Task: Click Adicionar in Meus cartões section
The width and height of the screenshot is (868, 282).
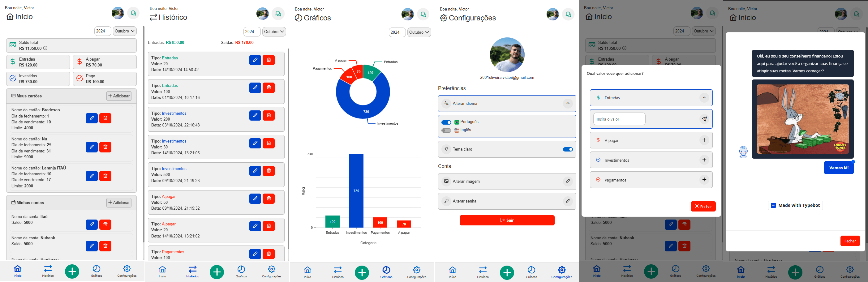Action: pos(119,96)
